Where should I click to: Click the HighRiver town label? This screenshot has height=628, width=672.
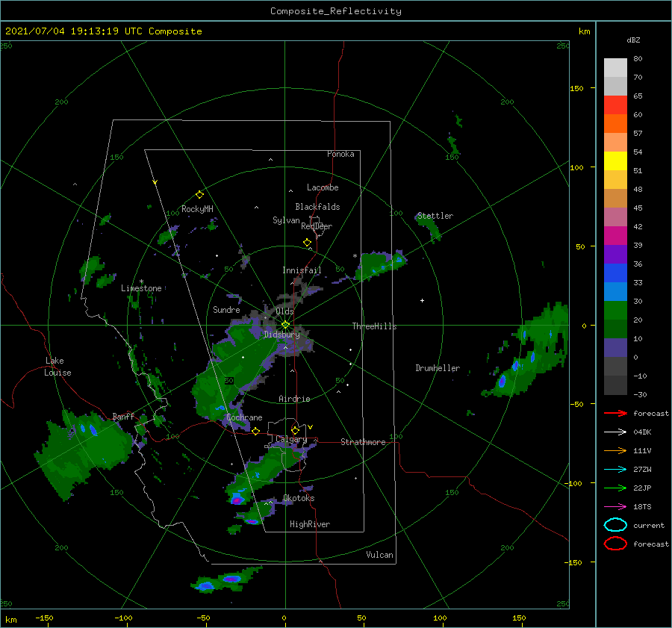pos(310,524)
